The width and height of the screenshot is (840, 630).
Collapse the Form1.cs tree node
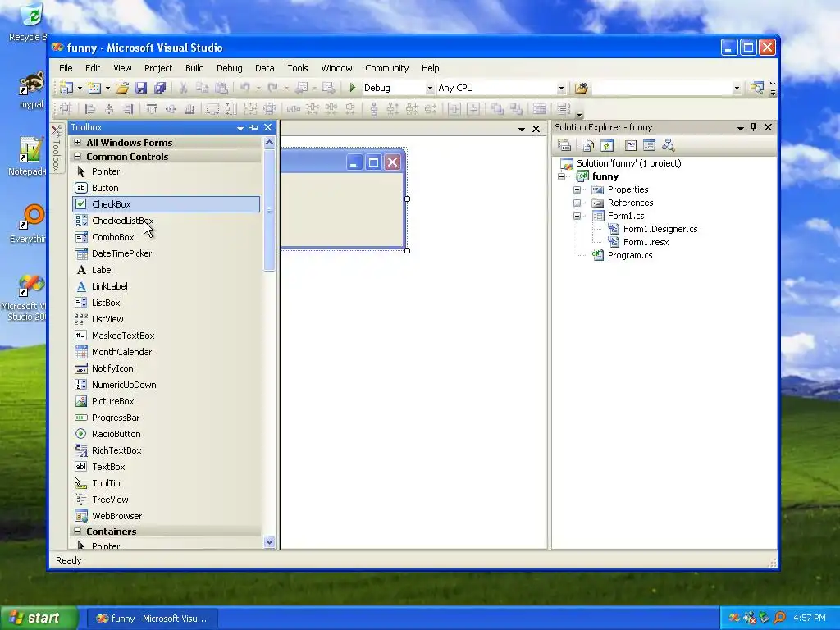(577, 216)
